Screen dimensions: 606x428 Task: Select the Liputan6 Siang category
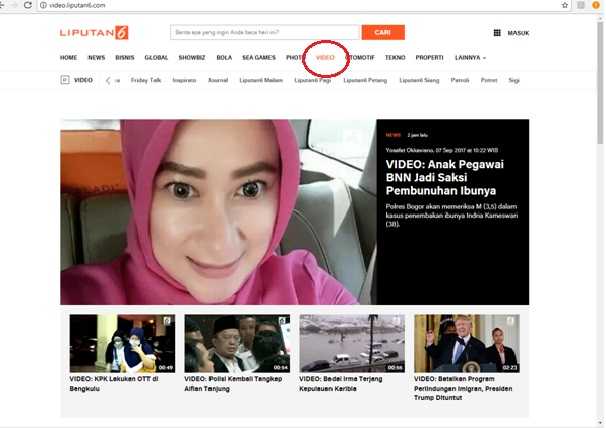pos(419,80)
